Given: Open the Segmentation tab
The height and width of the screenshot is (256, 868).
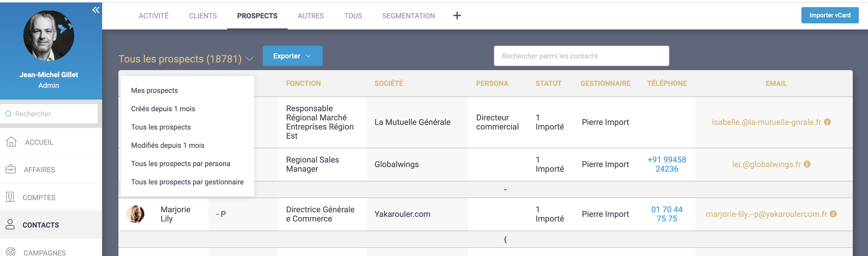Looking at the screenshot, I should [408, 16].
